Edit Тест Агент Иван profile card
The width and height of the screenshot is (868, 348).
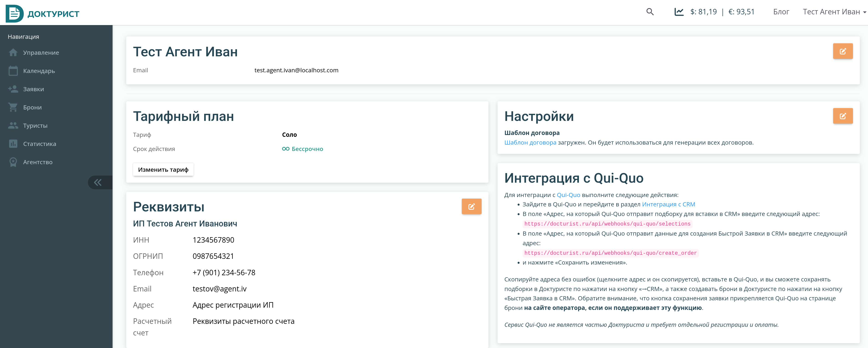(842, 51)
